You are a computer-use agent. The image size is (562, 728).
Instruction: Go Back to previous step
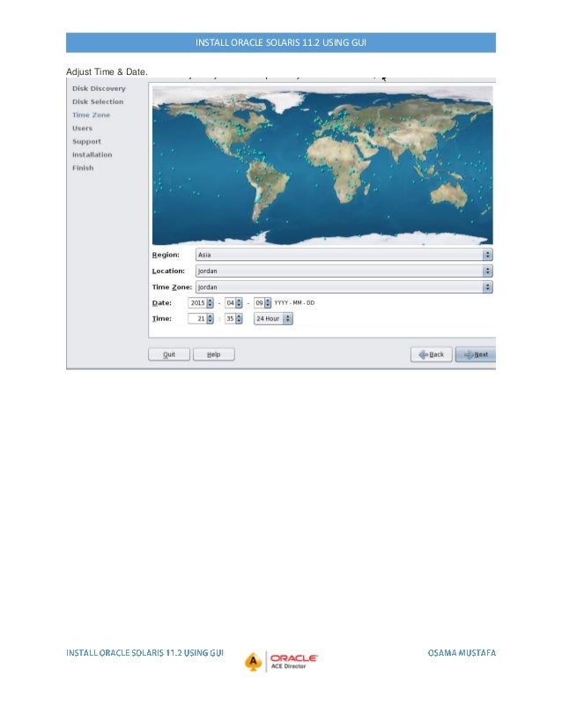431,354
